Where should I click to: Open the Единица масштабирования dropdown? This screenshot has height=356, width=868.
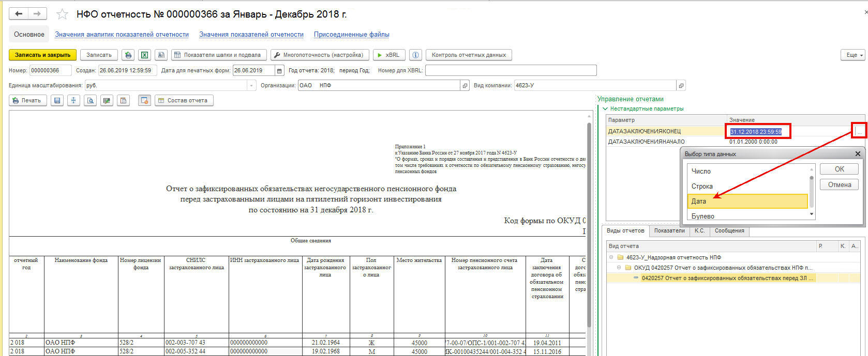[251, 86]
